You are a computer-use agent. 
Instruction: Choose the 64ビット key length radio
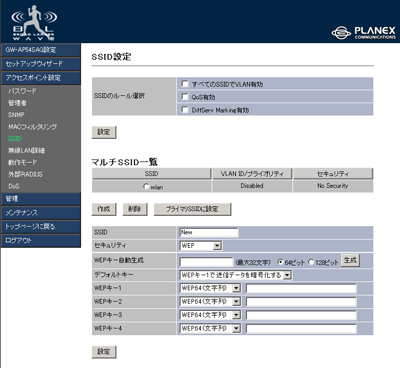(280, 262)
